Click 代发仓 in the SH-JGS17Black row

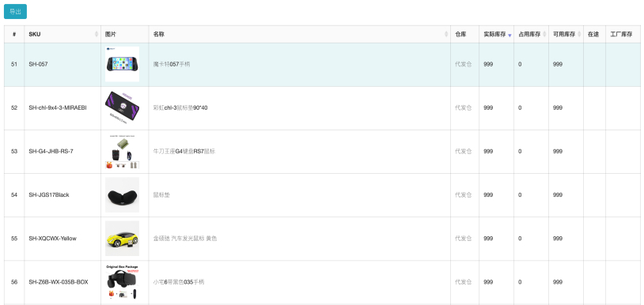click(464, 194)
